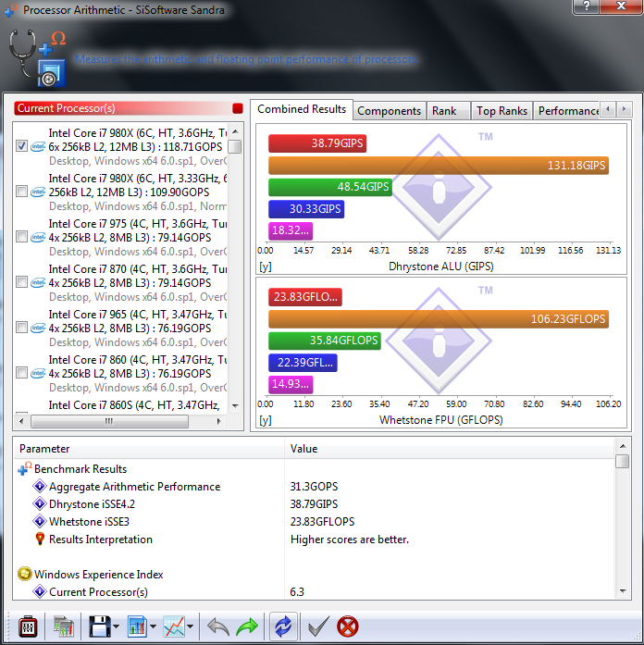The image size is (644, 645).
Task: Click the 6.3 Windows Experience Index value
Action: [x=297, y=592]
